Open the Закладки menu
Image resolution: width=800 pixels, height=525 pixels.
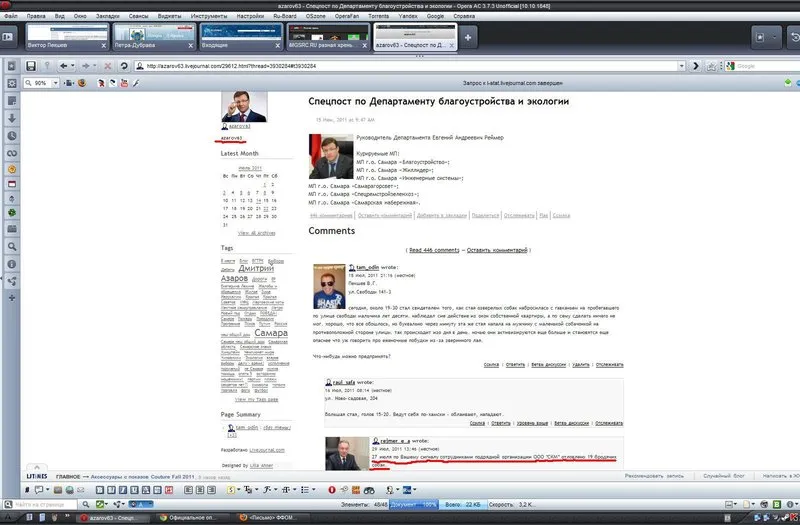coord(108,16)
